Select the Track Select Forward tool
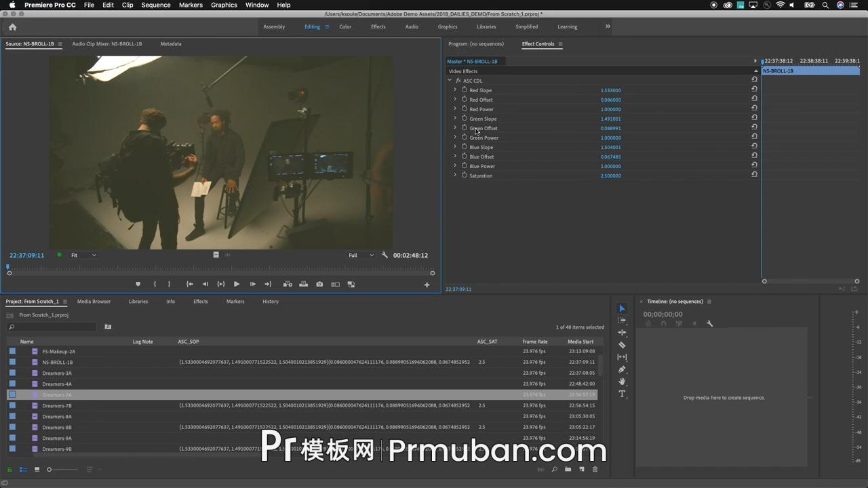This screenshot has height=488, width=868. pos(622,321)
